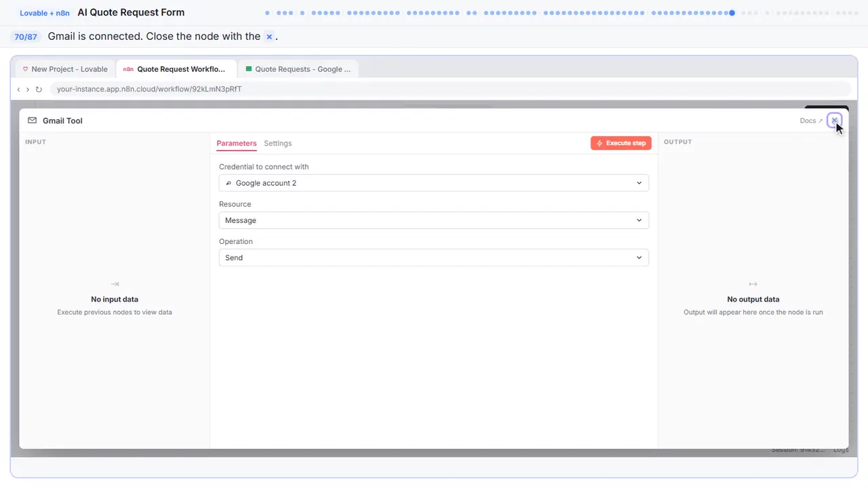Open the Credential to connect with dropdown

(x=434, y=183)
